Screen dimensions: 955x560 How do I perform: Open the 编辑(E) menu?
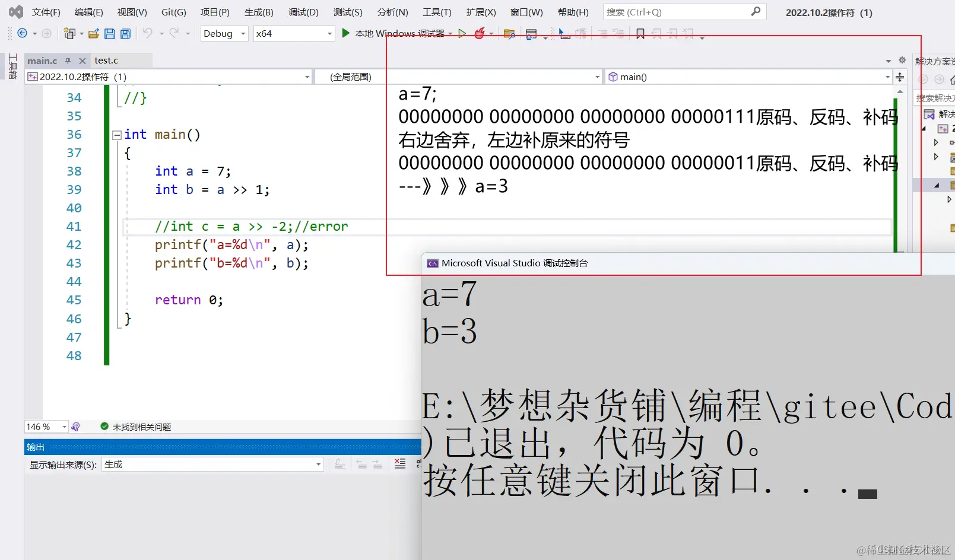(89, 12)
